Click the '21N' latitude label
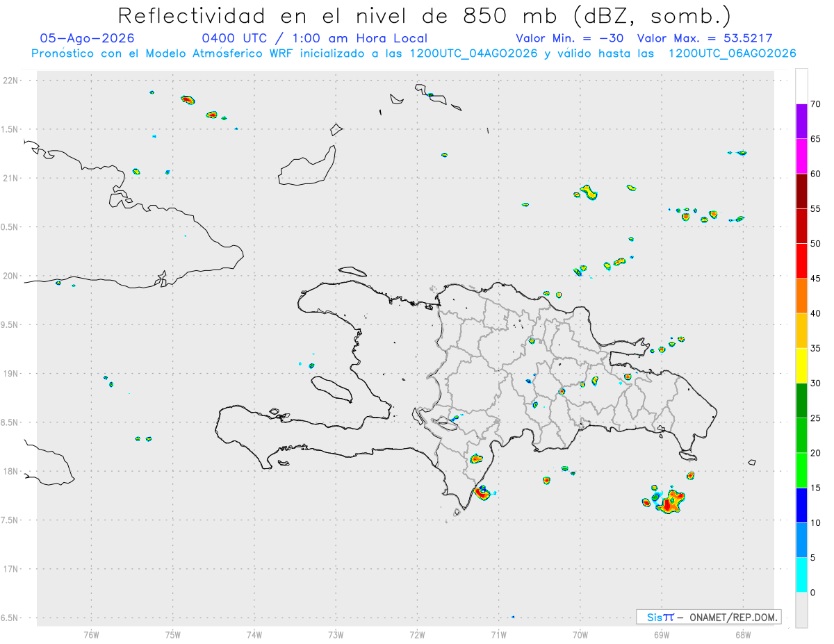 point(12,178)
